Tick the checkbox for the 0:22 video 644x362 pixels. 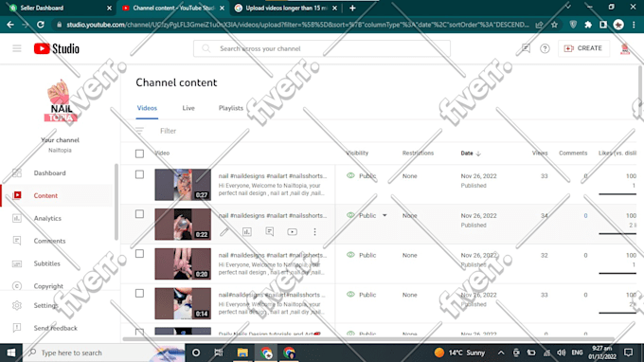coord(139,214)
